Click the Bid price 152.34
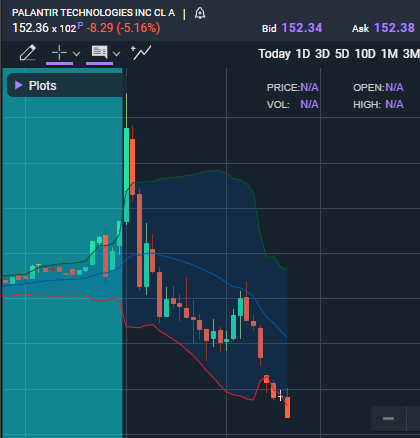The width and height of the screenshot is (420, 438). point(302,28)
